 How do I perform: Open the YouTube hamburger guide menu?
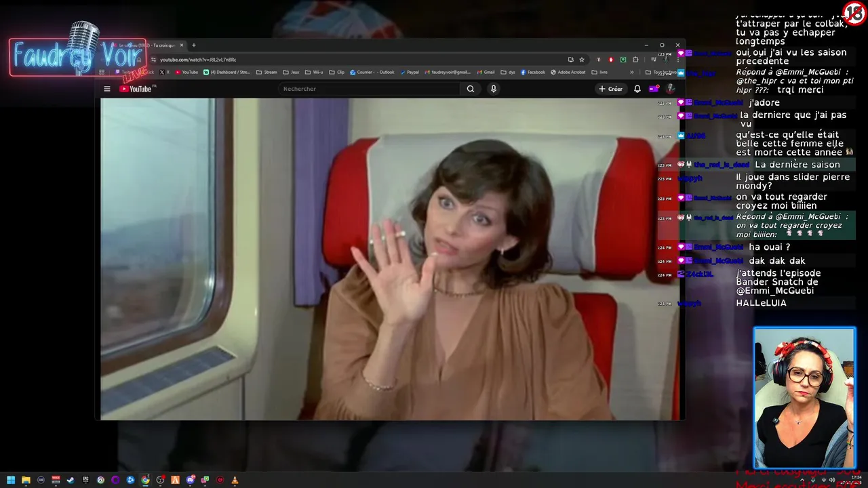[106, 89]
